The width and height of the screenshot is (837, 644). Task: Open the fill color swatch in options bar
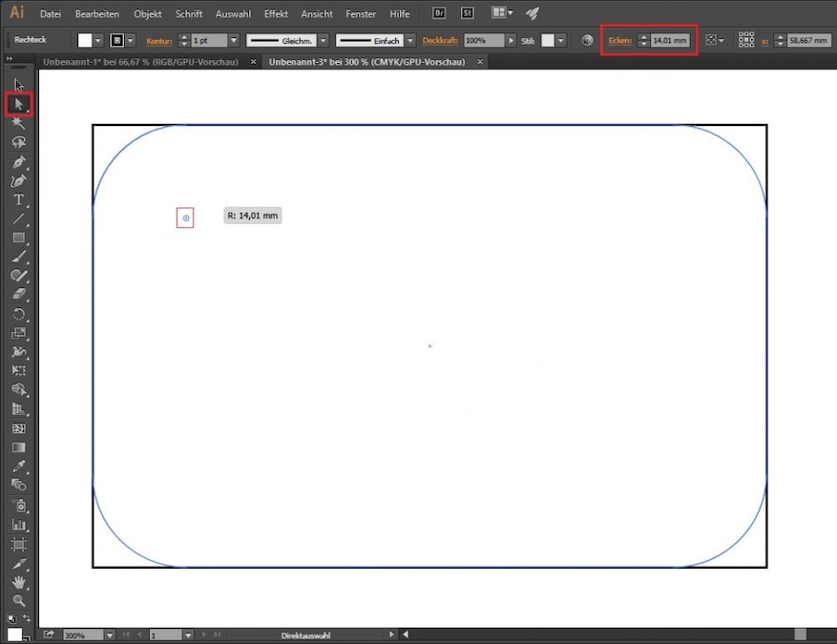pyautogui.click(x=84, y=40)
